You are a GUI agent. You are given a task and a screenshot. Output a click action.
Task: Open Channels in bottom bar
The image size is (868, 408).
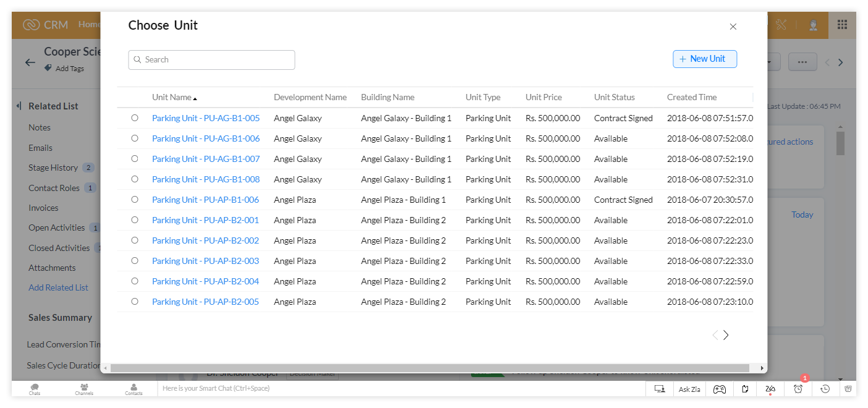[x=84, y=389]
